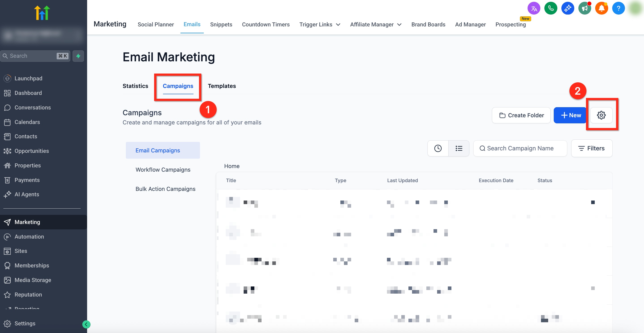Viewport: 644px width, 333px height.
Task: Open the Statistics tab
Action: click(135, 86)
